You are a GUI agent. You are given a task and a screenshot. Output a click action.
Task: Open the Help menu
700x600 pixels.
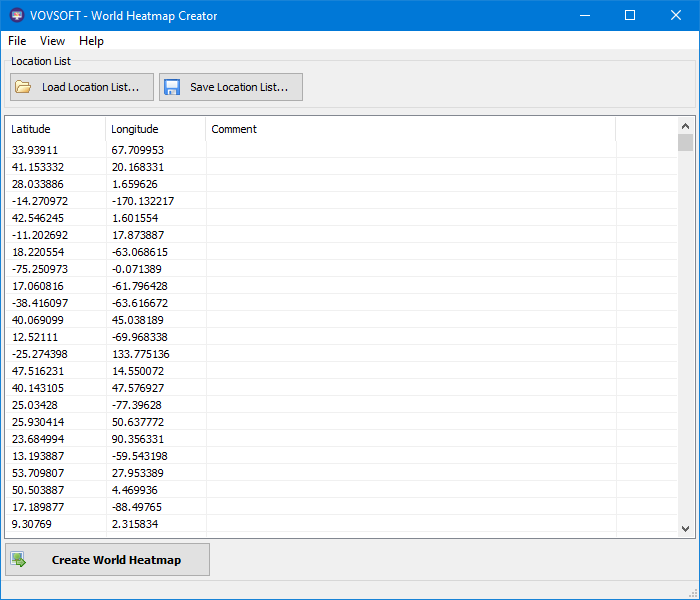point(91,41)
